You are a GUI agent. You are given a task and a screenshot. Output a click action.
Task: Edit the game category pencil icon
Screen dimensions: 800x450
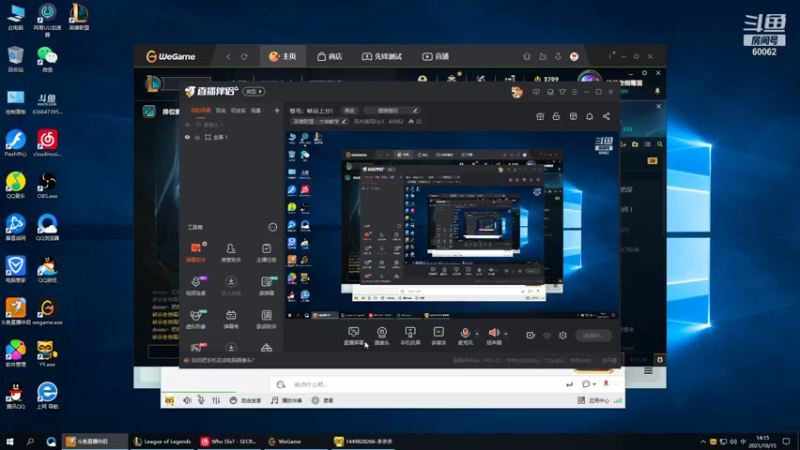click(x=344, y=121)
